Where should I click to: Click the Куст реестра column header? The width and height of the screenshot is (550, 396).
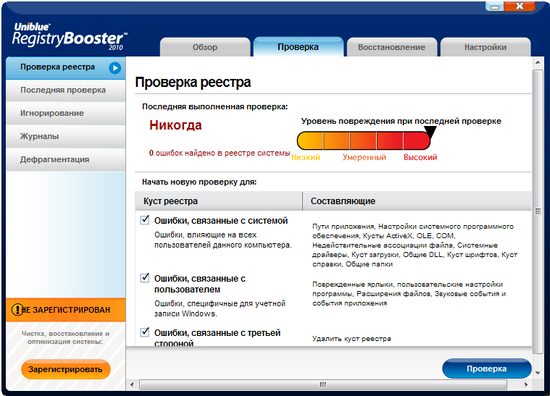219,201
